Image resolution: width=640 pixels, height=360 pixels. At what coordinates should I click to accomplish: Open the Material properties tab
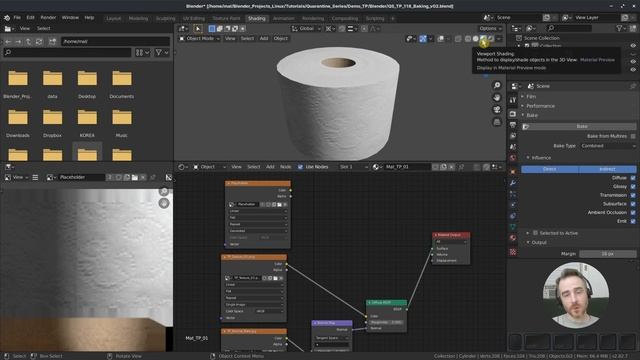[x=513, y=238]
